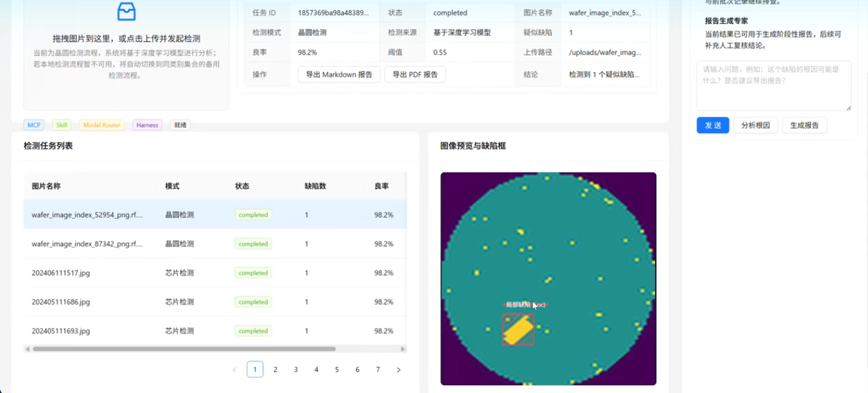Click 晶圆检测 mode in wafer_image_index_87342 row
Screen dimensions: 868x393
[180, 244]
